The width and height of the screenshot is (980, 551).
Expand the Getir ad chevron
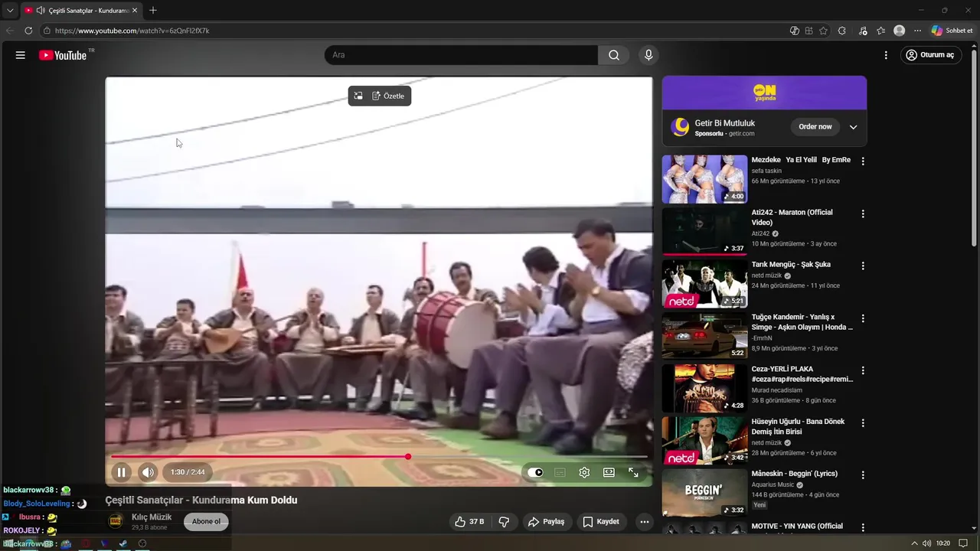tap(853, 127)
